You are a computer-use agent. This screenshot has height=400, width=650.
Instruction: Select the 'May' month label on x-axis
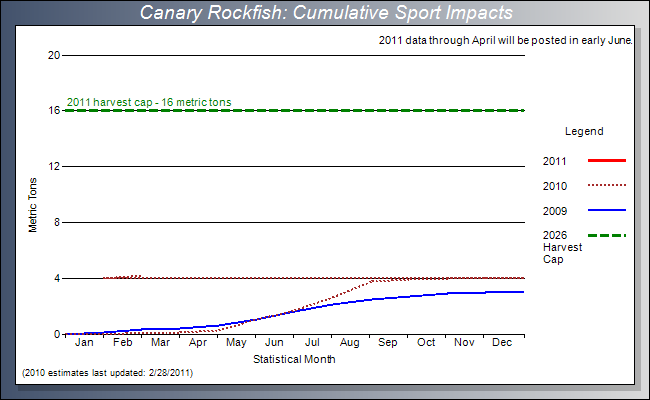[x=236, y=343]
